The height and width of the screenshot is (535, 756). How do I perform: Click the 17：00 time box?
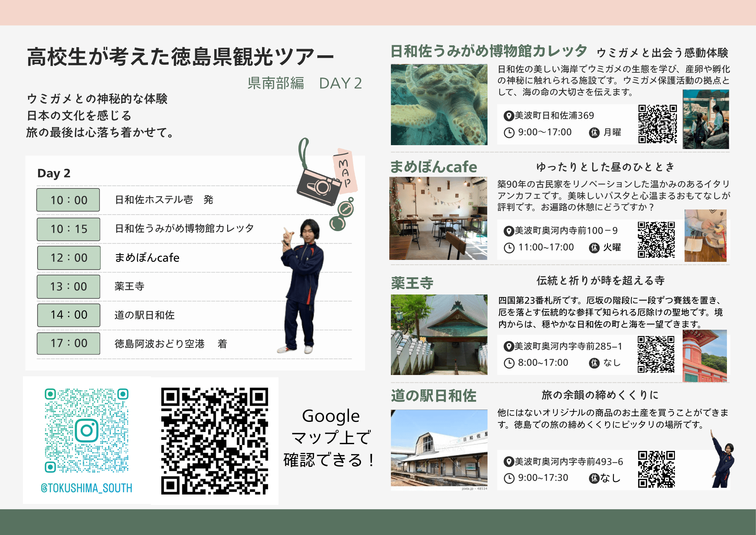pyautogui.click(x=68, y=343)
